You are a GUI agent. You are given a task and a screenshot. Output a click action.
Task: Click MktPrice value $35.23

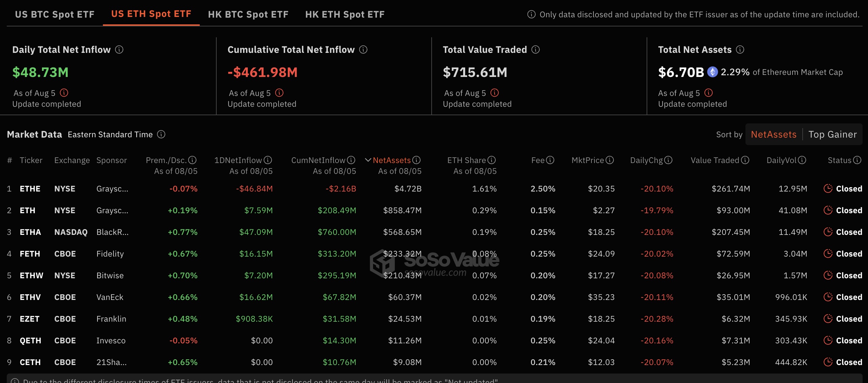[601, 297]
